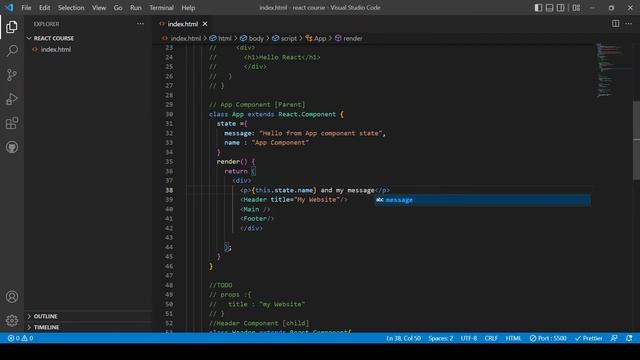Click Ln 38, Col 50 status entry

403,338
